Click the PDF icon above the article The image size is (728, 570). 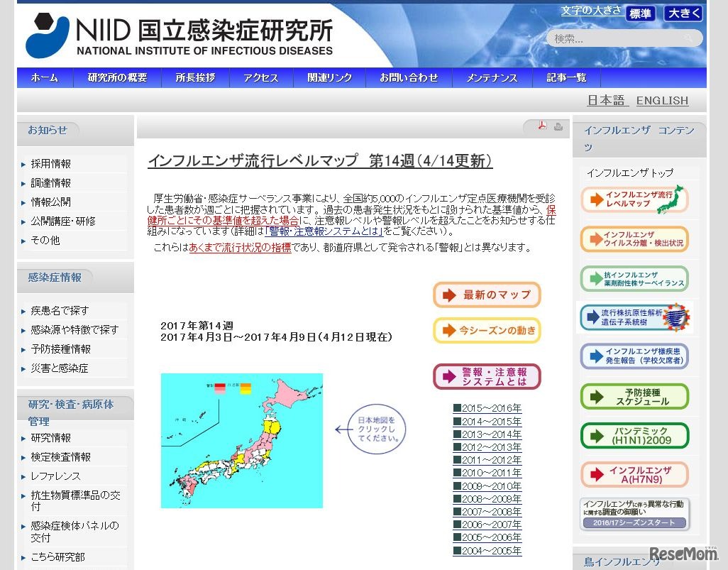[542, 126]
